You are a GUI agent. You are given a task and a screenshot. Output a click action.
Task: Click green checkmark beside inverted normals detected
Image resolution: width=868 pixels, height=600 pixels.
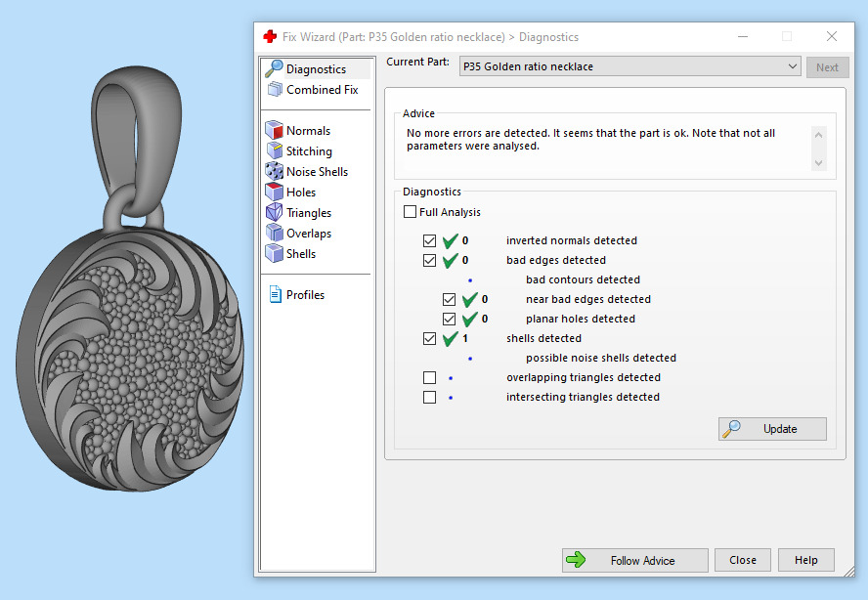tap(450, 240)
